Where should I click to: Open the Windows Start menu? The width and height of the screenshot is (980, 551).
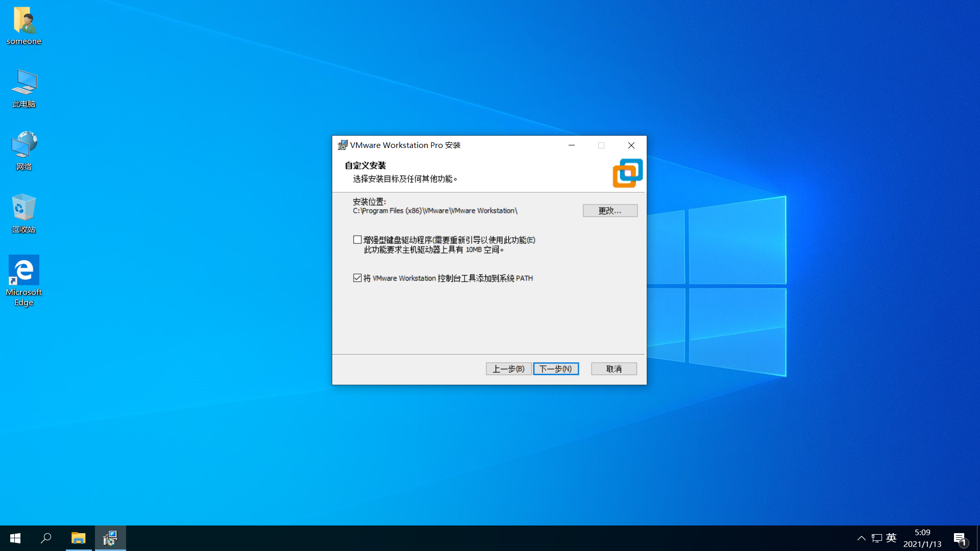[15, 538]
